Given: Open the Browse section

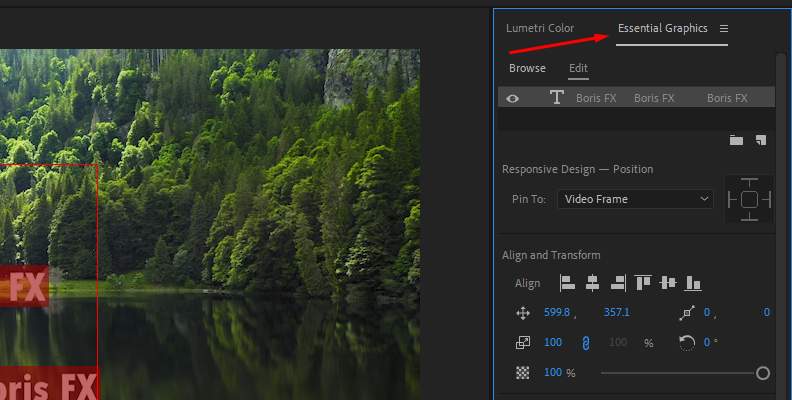Looking at the screenshot, I should (x=527, y=69).
